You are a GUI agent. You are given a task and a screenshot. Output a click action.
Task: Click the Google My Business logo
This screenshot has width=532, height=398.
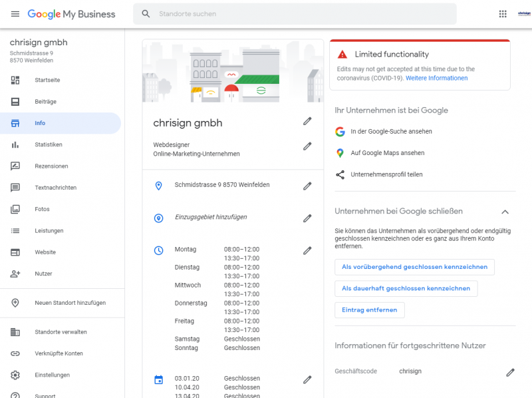(71, 14)
